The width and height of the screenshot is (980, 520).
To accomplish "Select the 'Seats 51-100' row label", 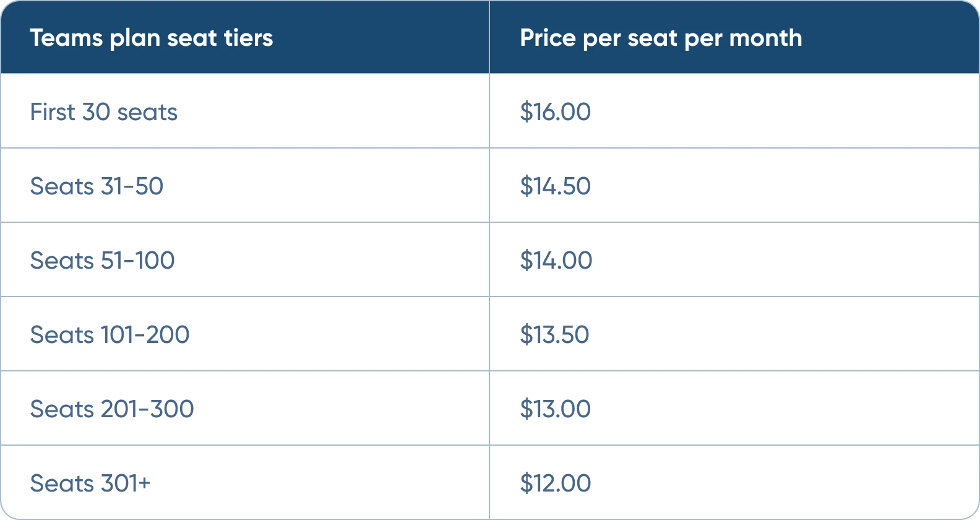I will tap(102, 261).
